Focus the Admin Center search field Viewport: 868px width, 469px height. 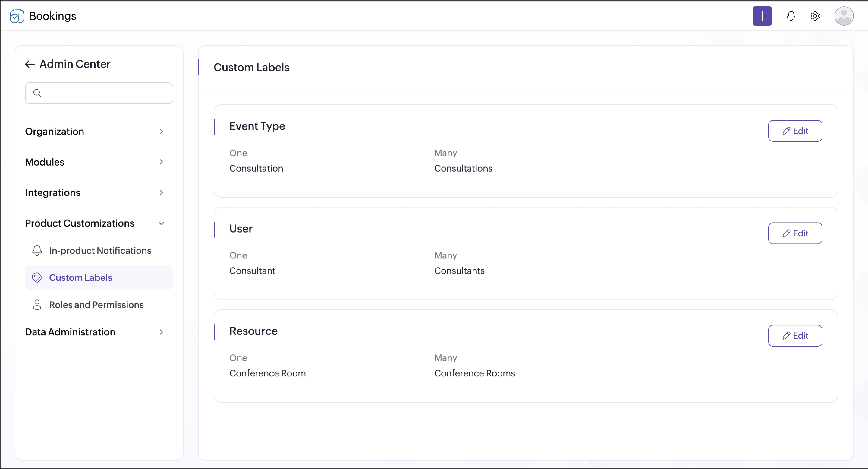pos(105,93)
